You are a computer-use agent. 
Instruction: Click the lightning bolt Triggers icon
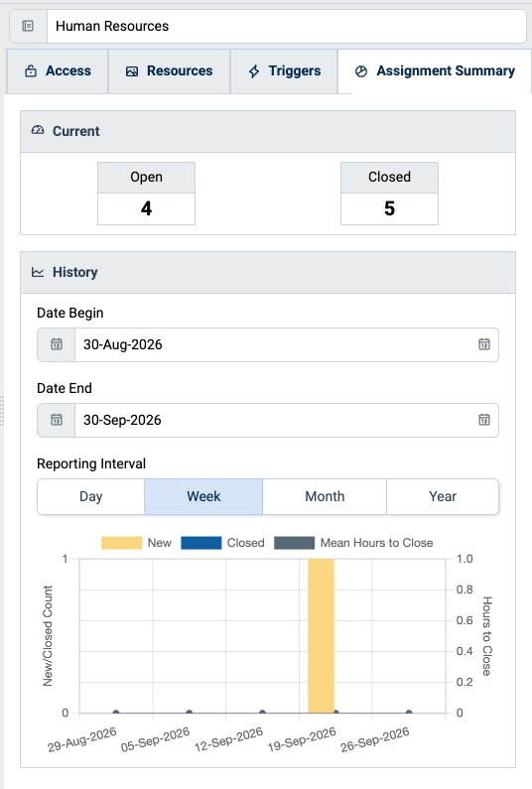point(254,71)
